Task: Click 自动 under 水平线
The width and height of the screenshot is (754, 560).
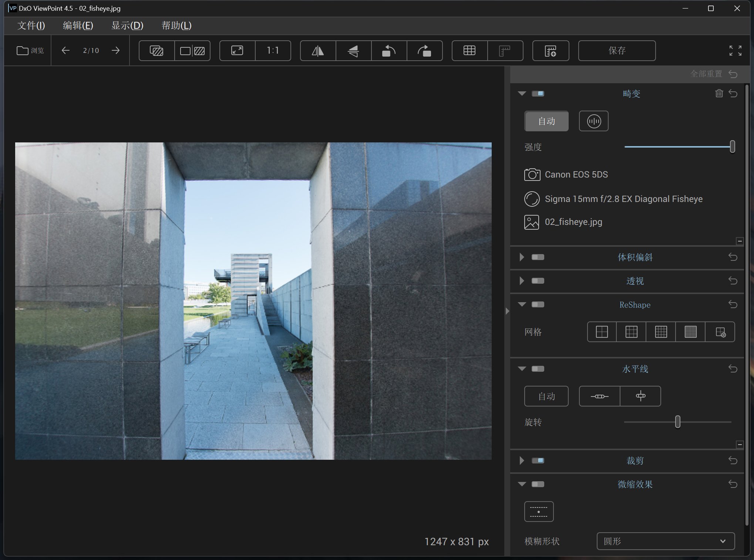Action: pos(546,396)
